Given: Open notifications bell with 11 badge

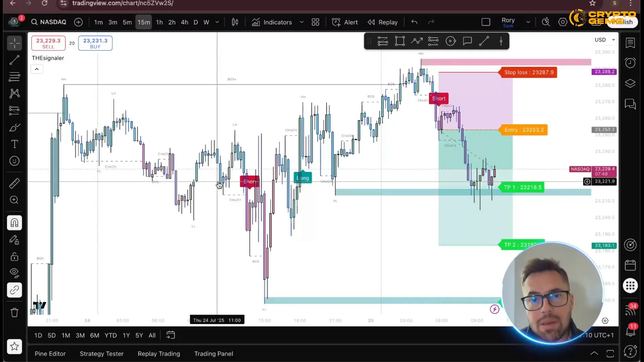Looking at the screenshot, I should (x=630, y=331).
